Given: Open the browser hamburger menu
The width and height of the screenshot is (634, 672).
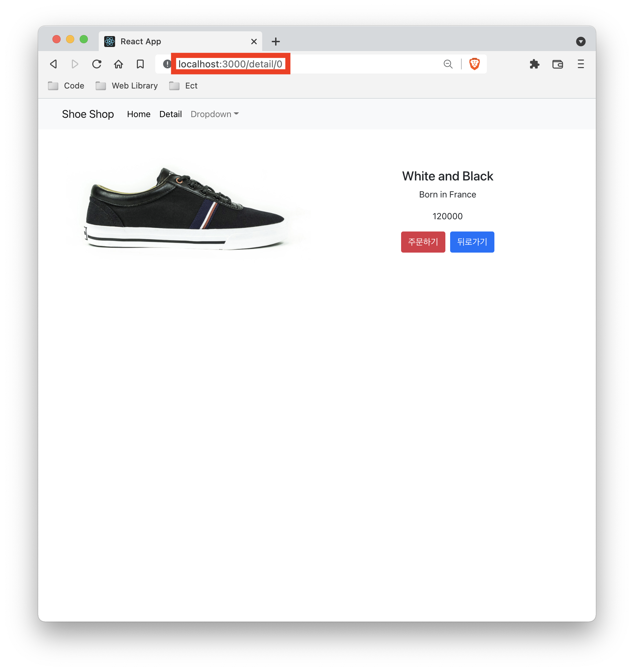Looking at the screenshot, I should click(581, 64).
